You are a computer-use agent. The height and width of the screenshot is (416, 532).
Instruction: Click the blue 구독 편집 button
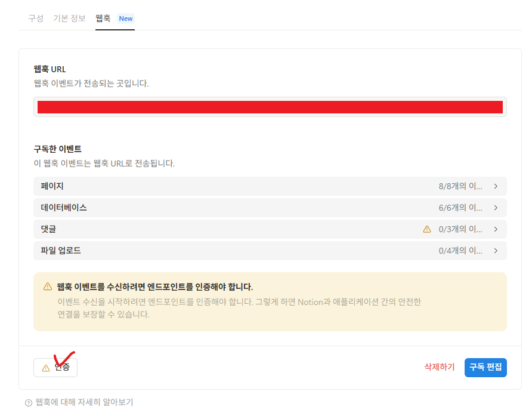pos(485,368)
